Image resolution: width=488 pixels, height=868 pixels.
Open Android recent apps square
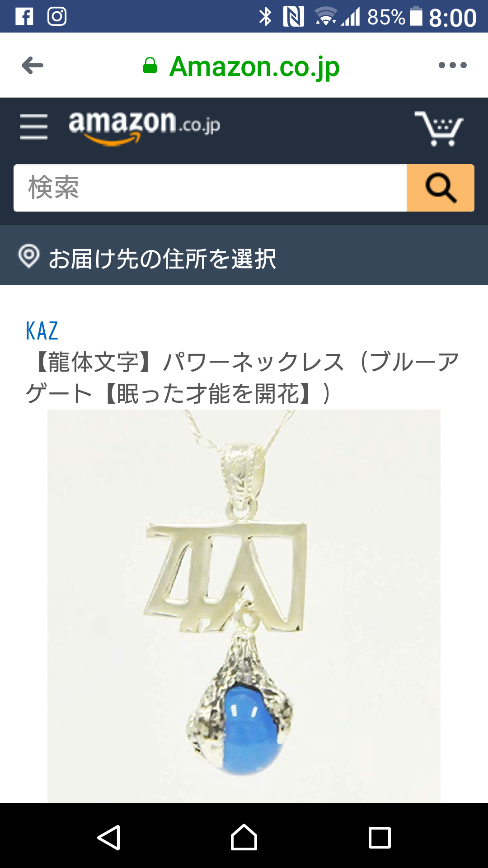click(380, 838)
